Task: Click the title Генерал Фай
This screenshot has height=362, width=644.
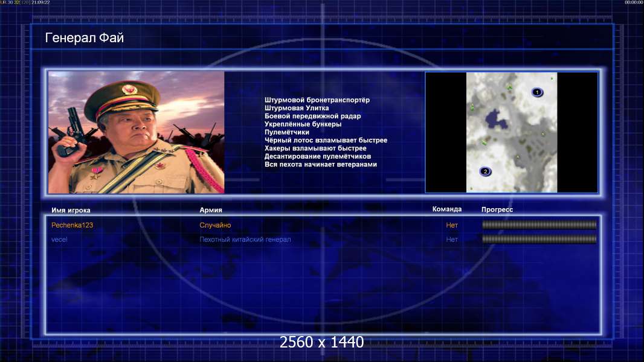Action: (x=84, y=38)
